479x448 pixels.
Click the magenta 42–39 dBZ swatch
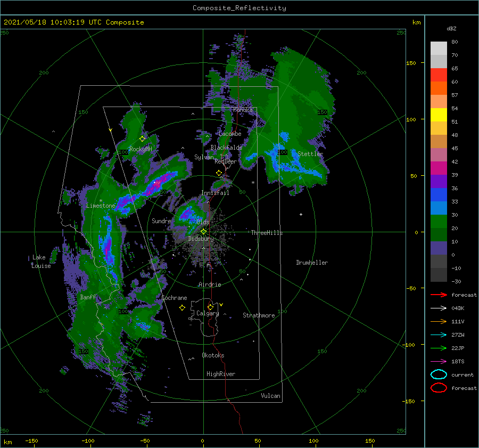click(x=439, y=168)
